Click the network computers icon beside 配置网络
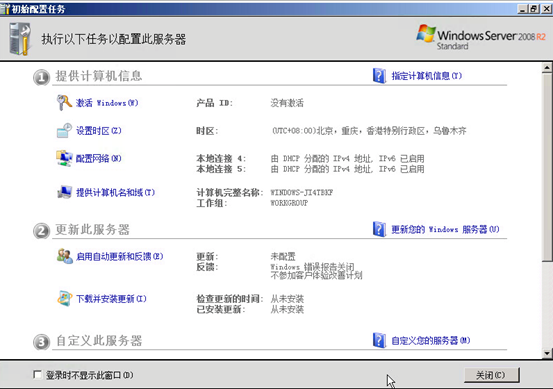Viewport: 553px width, 389px height. [64, 158]
